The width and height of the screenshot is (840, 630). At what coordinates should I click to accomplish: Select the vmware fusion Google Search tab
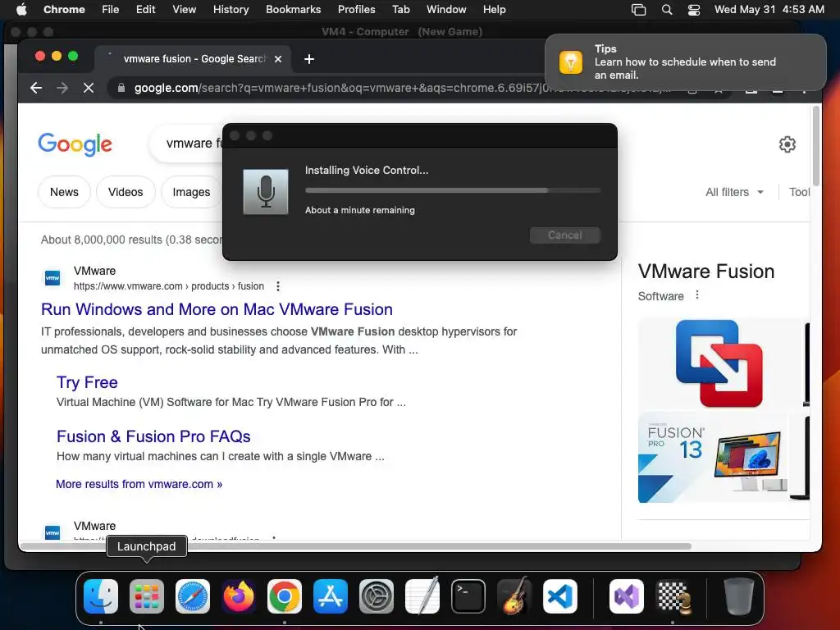tap(193, 59)
